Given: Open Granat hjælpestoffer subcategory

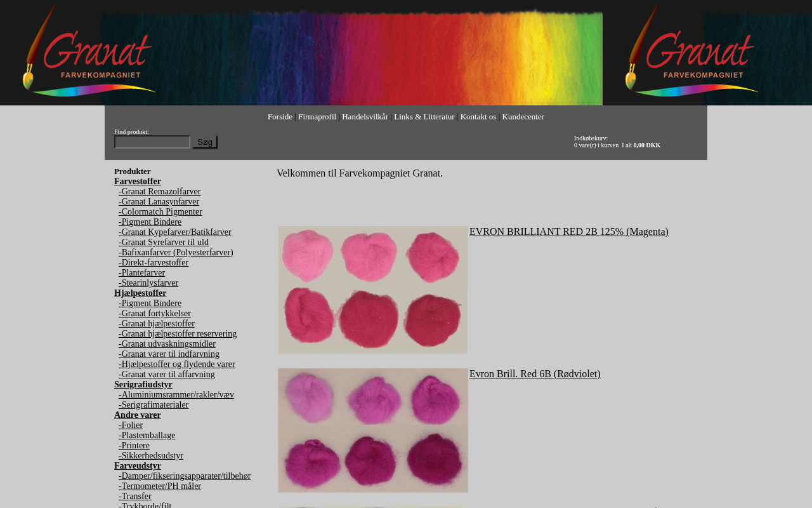Looking at the screenshot, I should [157, 324].
